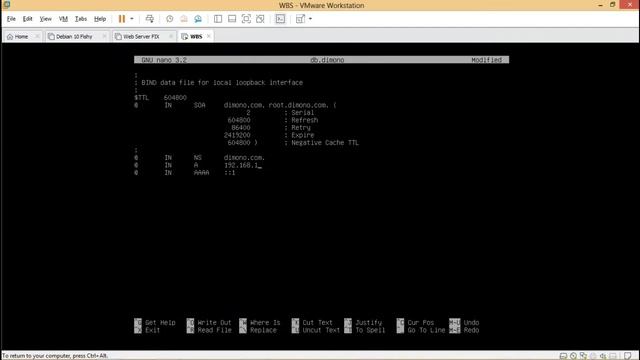The height and width of the screenshot is (360, 640).
Task: Click the 2419200 Expire value
Action: 237,135
